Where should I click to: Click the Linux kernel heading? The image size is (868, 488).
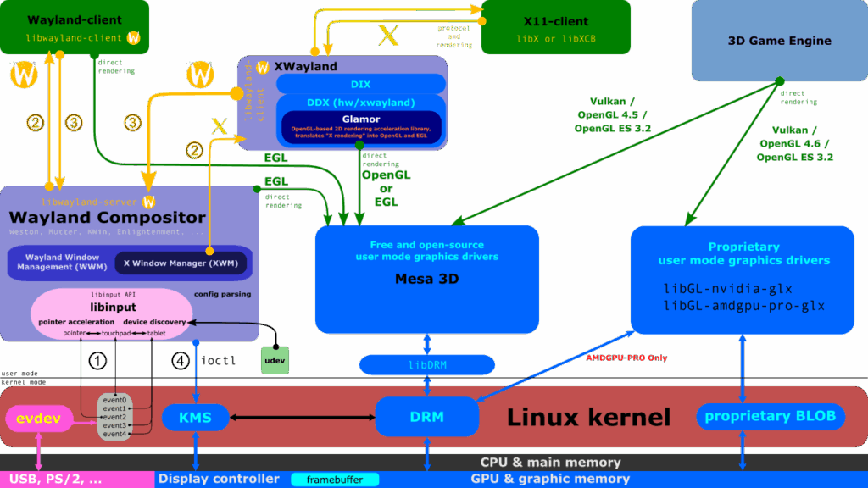click(588, 418)
